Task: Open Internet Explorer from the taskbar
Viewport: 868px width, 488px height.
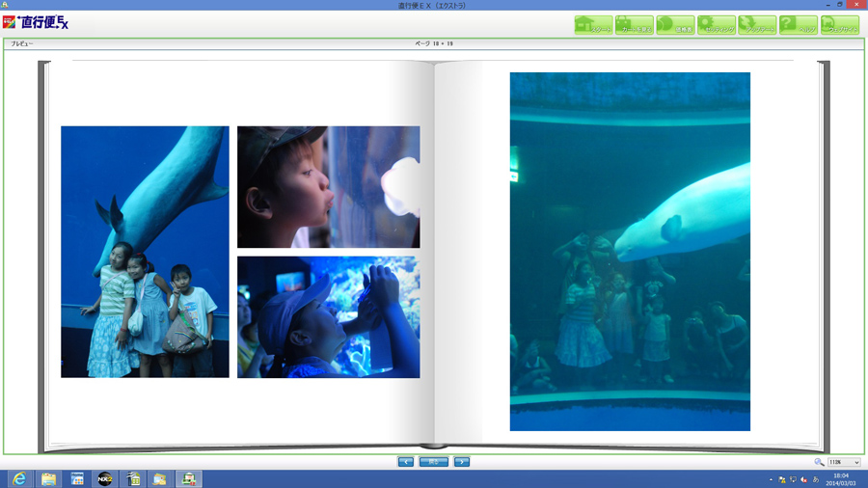Action: (19, 478)
